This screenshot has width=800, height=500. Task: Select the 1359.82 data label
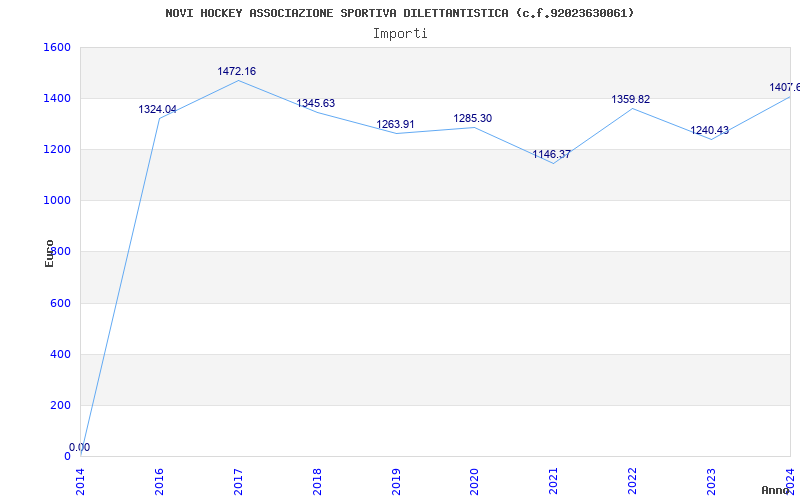(x=631, y=99)
